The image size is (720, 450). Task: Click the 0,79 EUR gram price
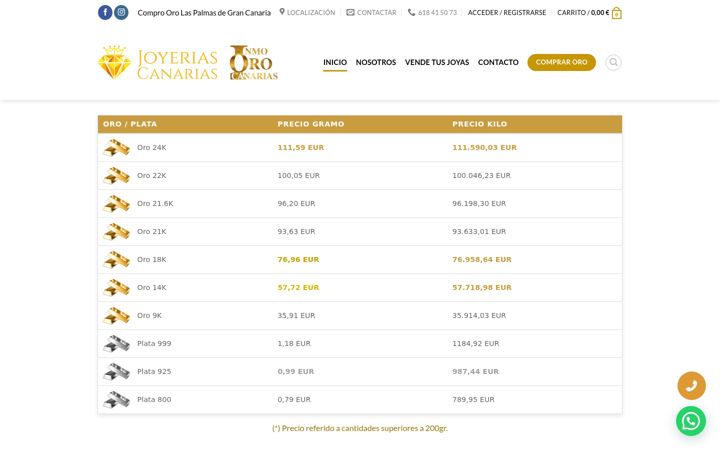294,399
